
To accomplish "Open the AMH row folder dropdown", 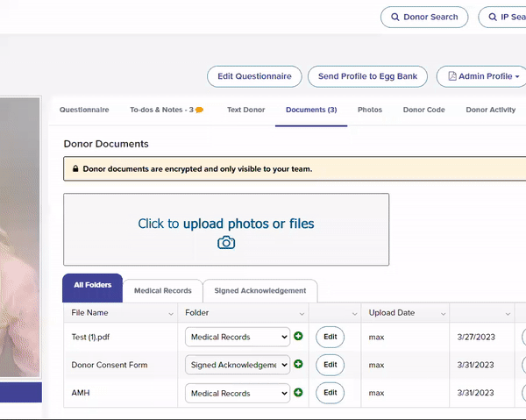I will point(237,394).
